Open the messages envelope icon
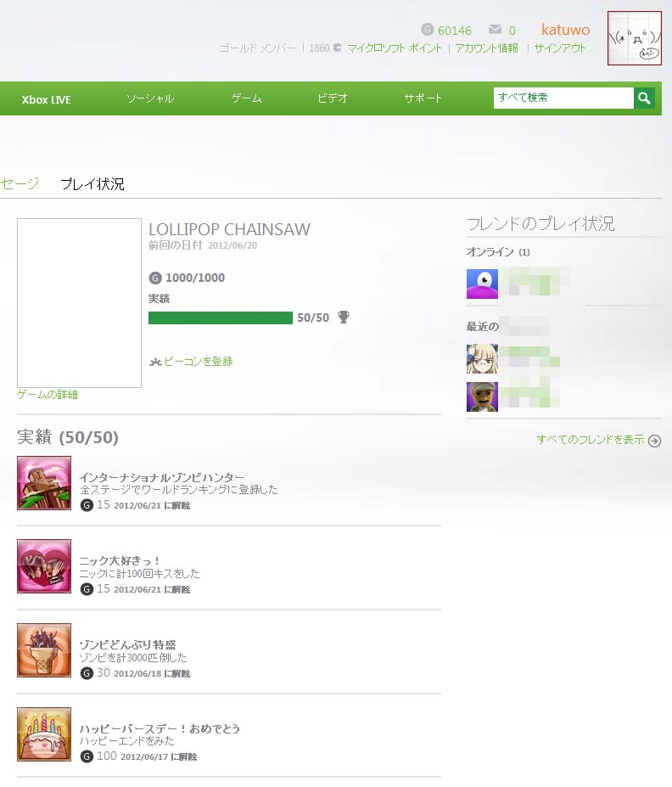This screenshot has height=787, width=672. [x=496, y=29]
